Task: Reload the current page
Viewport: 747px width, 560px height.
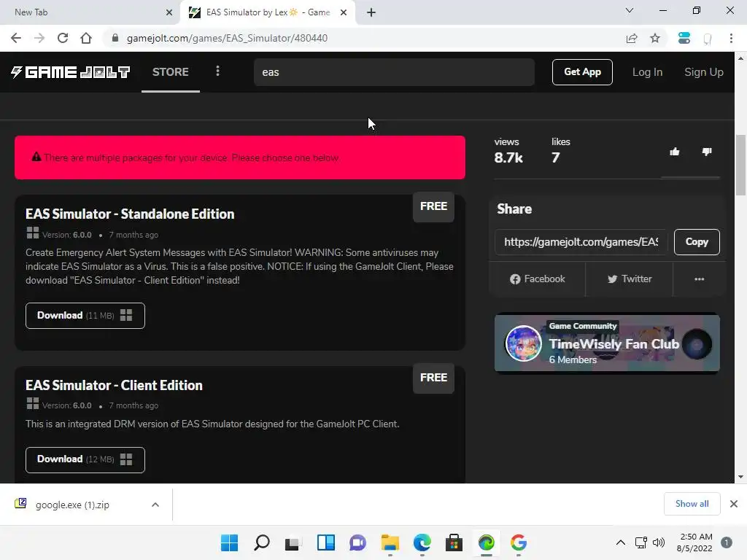Action: coord(63,38)
